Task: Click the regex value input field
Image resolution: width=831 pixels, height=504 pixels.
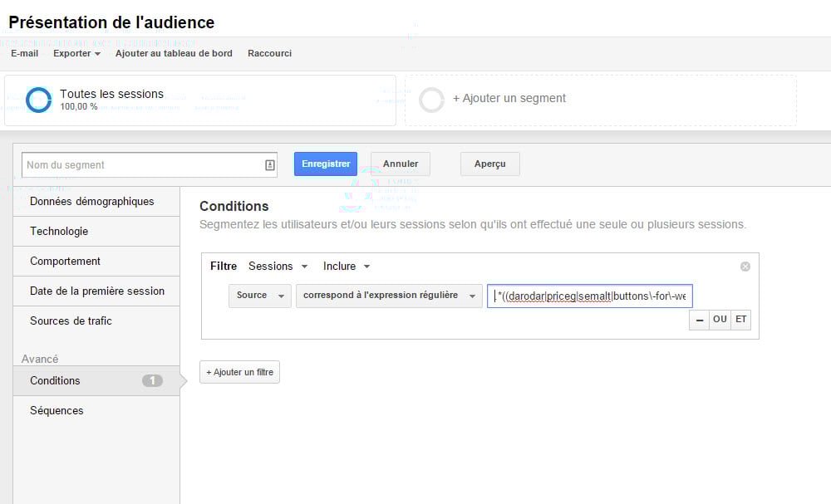Action: (x=590, y=296)
